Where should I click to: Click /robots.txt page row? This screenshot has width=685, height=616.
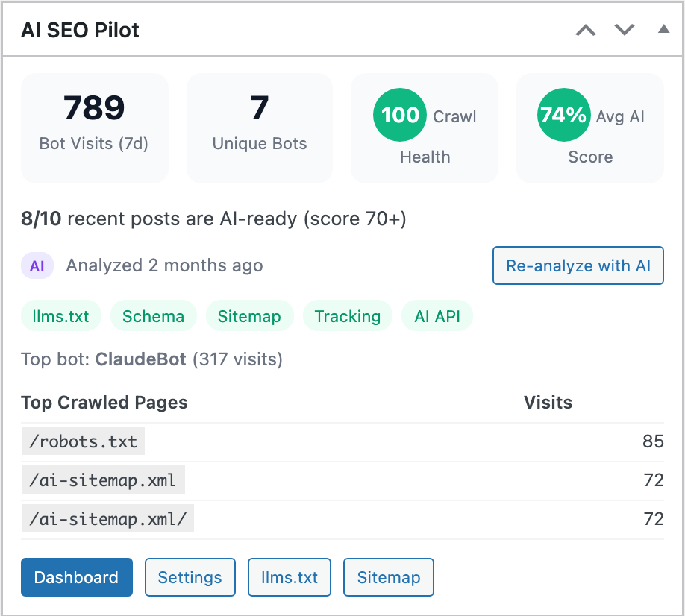[342, 441]
